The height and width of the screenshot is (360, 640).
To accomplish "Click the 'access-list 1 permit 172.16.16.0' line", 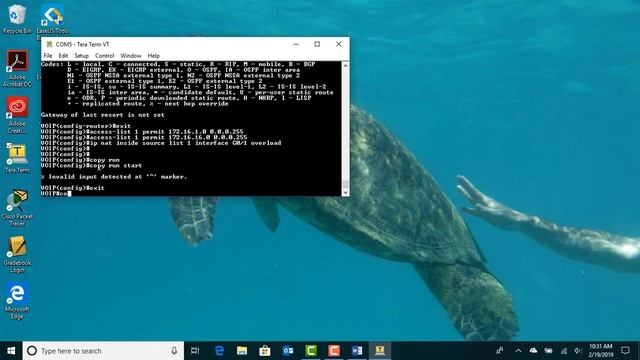I will [x=144, y=137].
